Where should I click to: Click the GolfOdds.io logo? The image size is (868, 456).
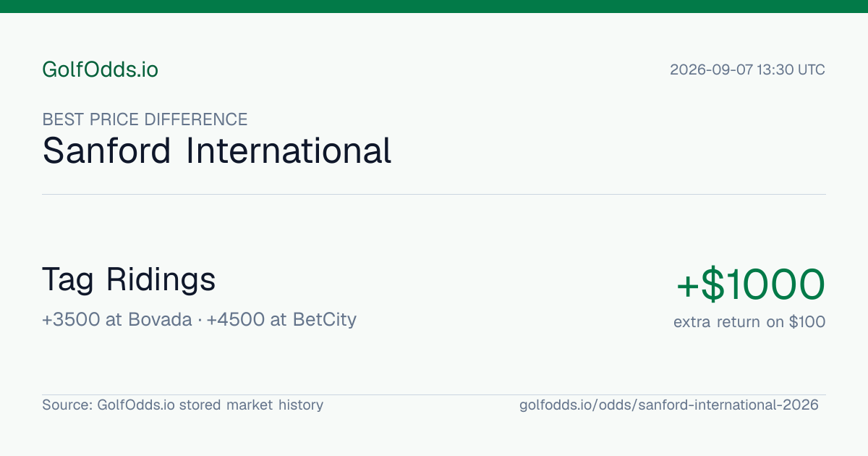click(100, 69)
